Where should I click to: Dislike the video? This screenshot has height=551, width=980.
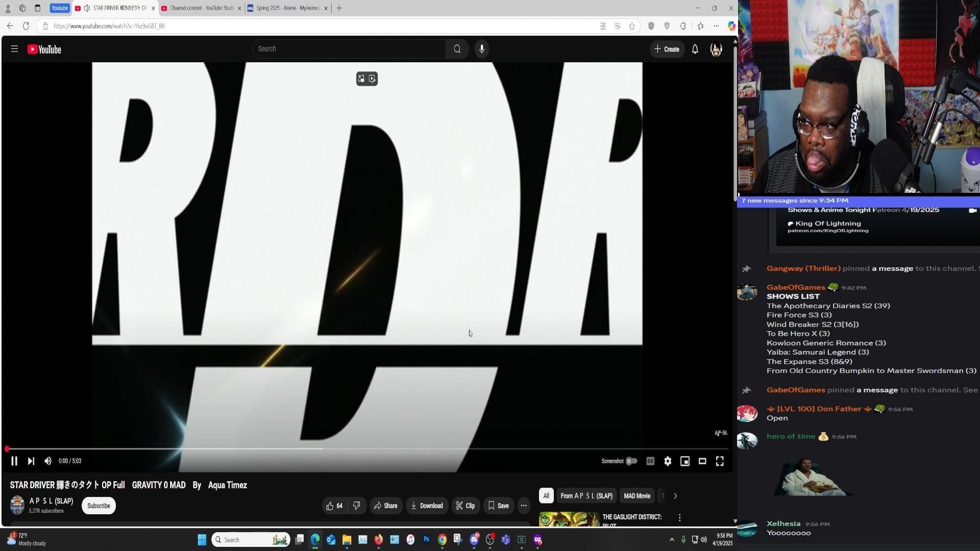coord(357,506)
